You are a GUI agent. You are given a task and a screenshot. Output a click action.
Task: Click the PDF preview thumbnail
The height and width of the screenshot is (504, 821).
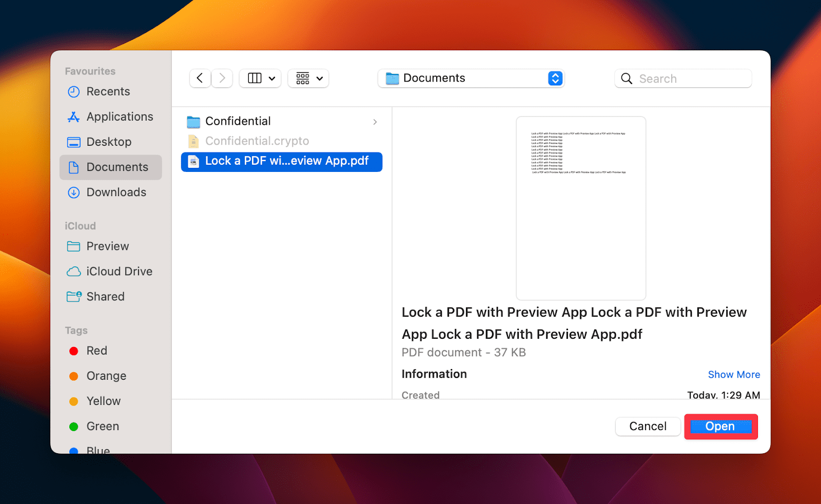(x=581, y=208)
